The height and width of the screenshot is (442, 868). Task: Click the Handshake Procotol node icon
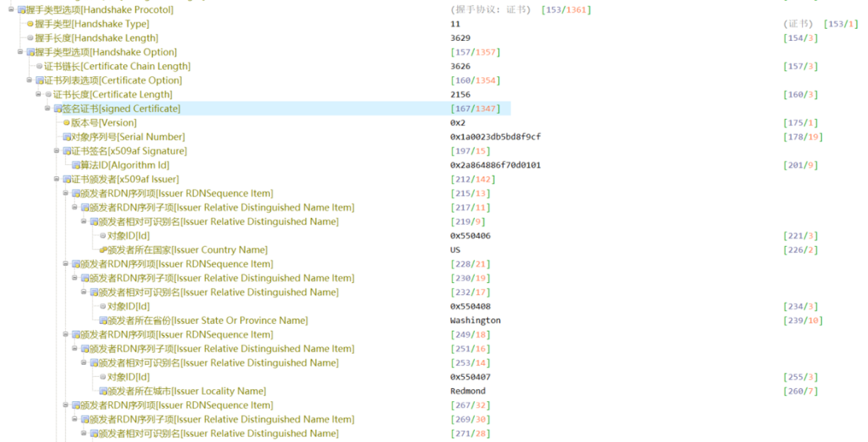tap(22, 10)
